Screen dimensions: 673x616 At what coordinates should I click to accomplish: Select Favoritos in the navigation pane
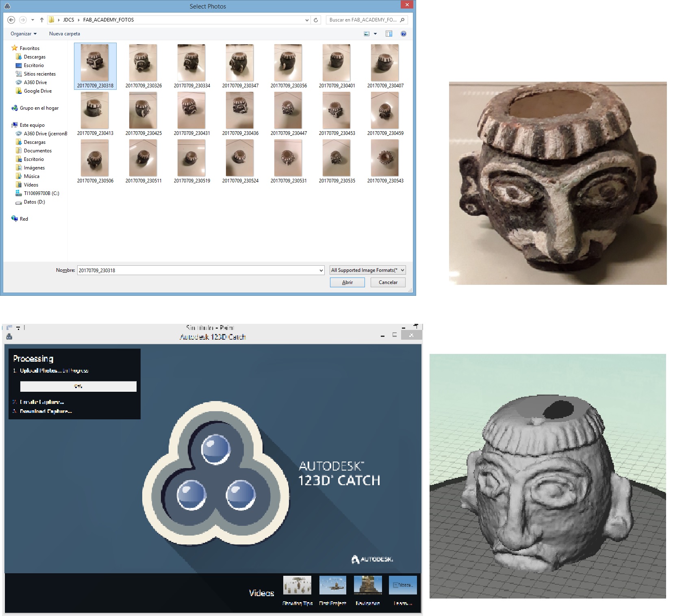pyautogui.click(x=29, y=48)
